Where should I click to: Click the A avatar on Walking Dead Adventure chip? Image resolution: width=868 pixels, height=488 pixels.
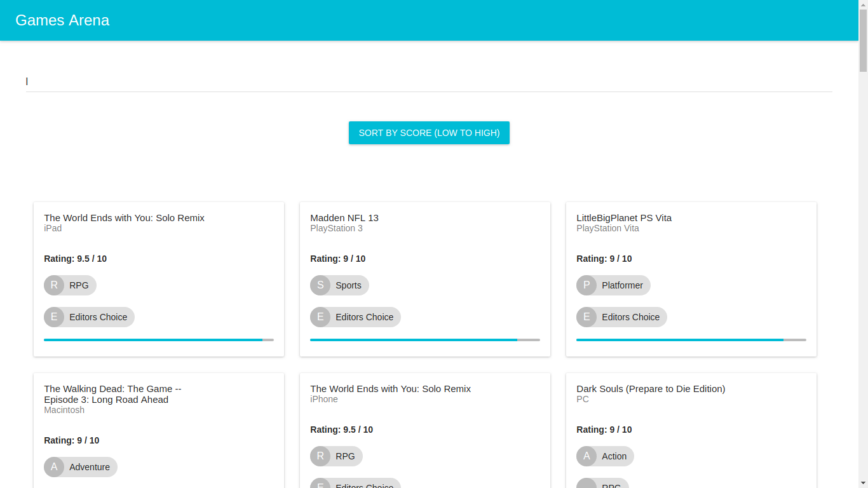pyautogui.click(x=54, y=467)
